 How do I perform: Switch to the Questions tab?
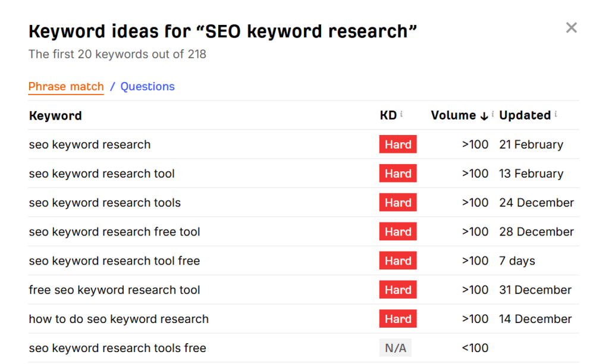pos(147,87)
